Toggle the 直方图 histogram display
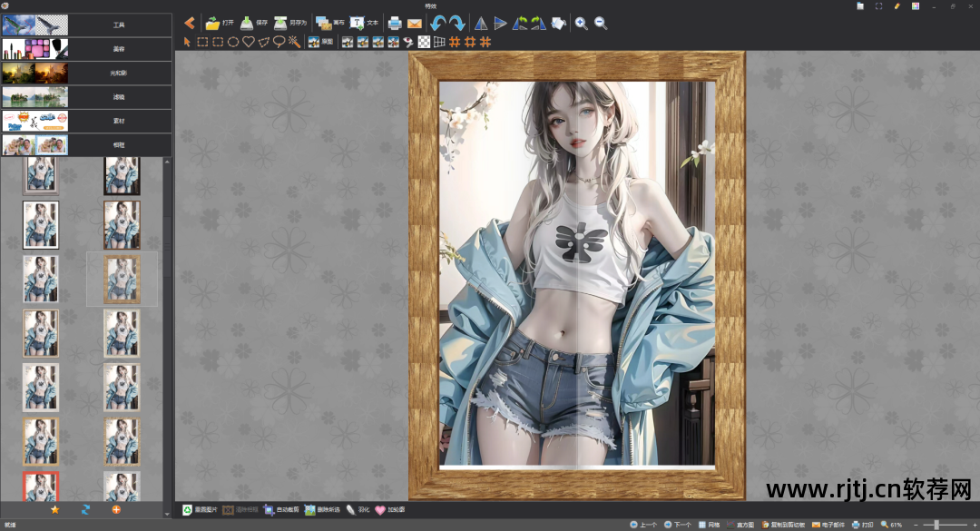Image resolution: width=980 pixels, height=531 pixels. [740, 525]
